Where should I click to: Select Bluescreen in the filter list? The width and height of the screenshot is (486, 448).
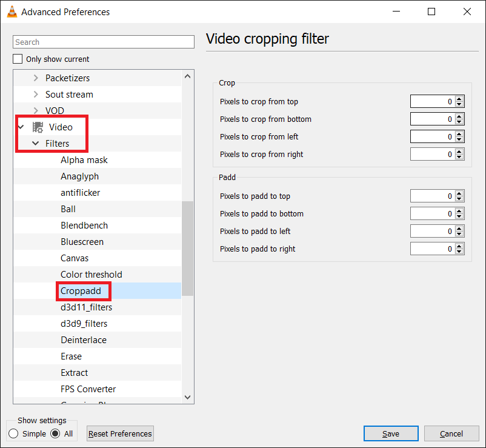pos(82,241)
